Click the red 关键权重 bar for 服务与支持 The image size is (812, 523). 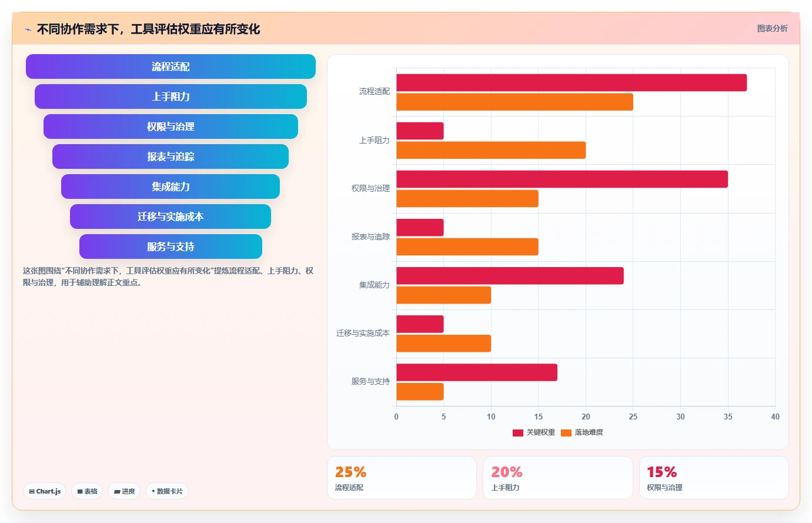477,372
